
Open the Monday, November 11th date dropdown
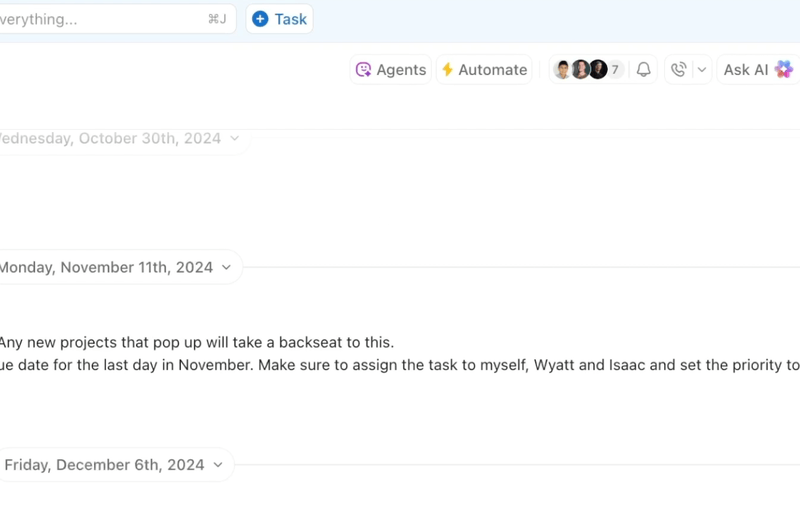point(226,267)
